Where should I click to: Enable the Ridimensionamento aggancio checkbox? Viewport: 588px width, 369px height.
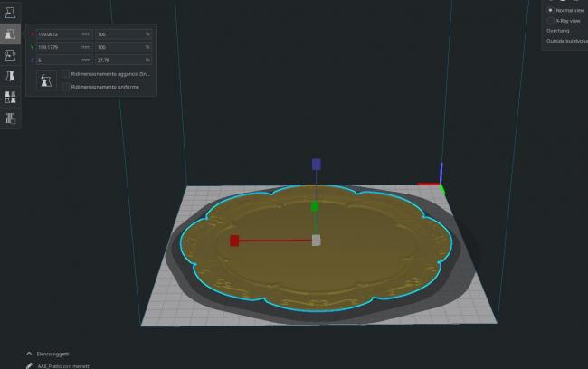(x=65, y=74)
